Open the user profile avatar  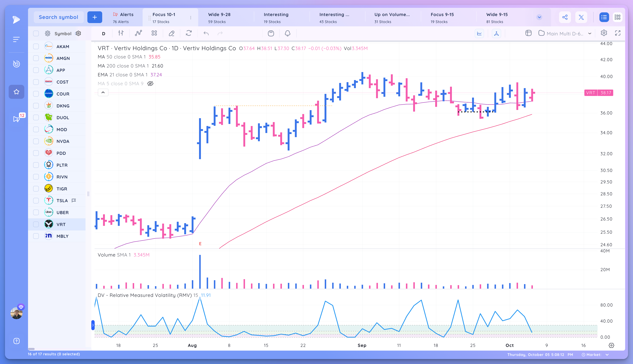[16, 313]
